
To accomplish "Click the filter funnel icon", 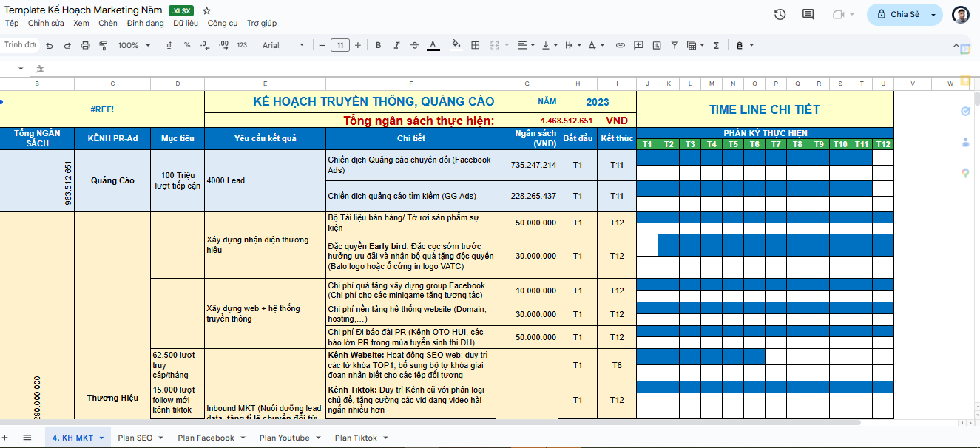I will point(674,45).
